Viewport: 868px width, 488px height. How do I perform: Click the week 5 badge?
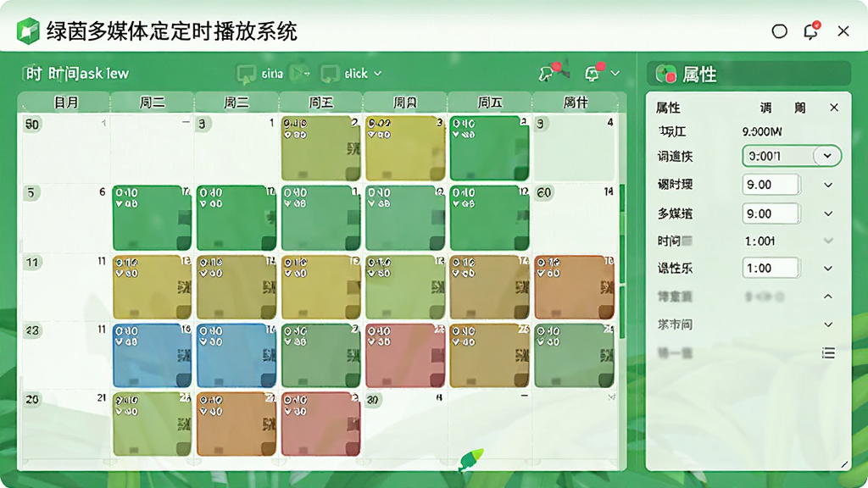click(x=31, y=193)
